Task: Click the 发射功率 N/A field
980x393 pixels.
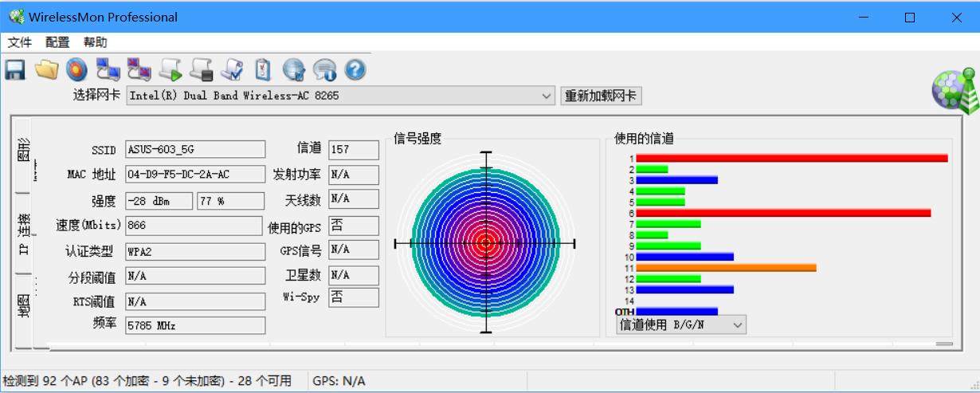Action: click(354, 175)
